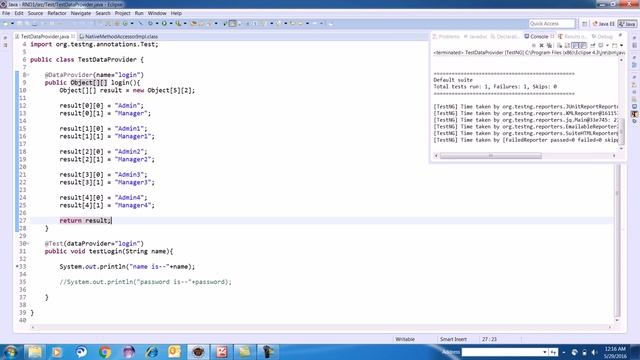Open the New wizard dropdown arrow
The height and width of the screenshot is (360, 640).
(12, 24)
